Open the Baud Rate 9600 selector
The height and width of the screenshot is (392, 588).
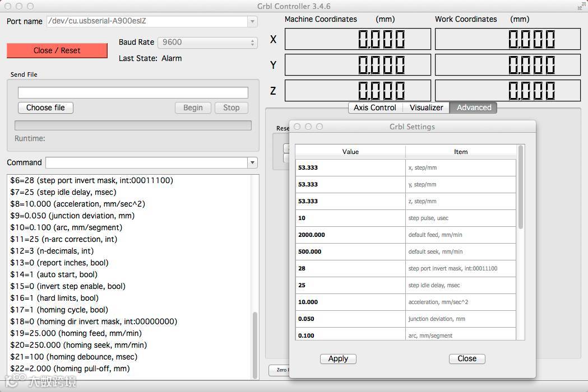(x=208, y=43)
